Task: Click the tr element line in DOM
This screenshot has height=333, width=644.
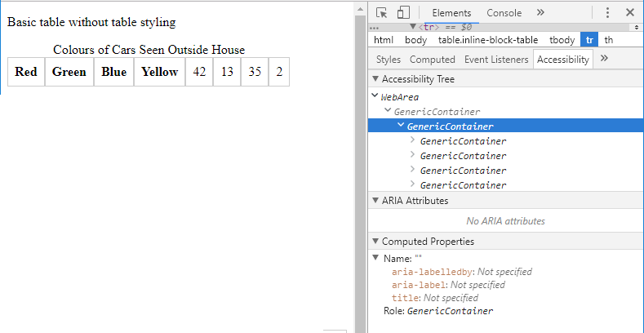Action: pyautogui.click(x=445, y=28)
